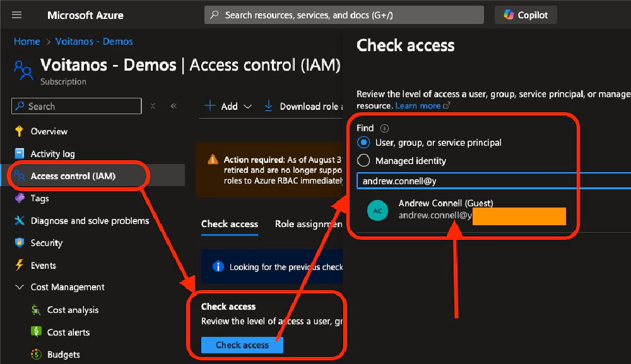
Task: Focus the global search resources field
Action: (x=344, y=15)
